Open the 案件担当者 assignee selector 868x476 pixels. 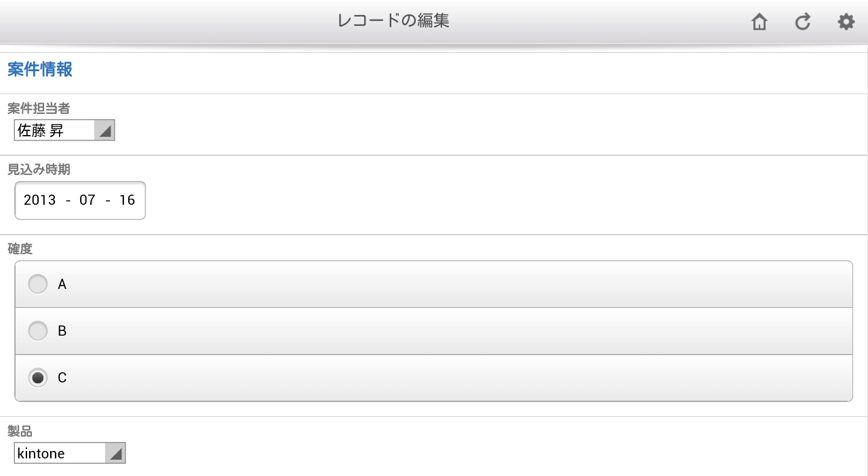(x=54, y=130)
